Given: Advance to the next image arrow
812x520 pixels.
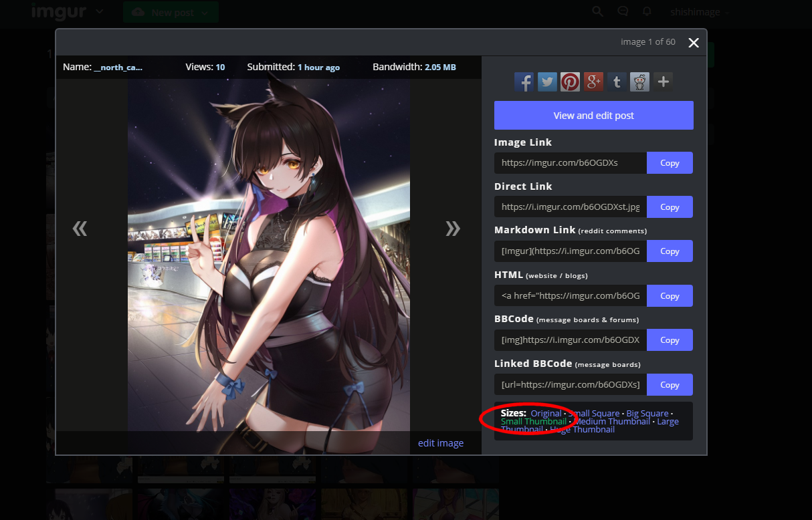Looking at the screenshot, I should (453, 229).
